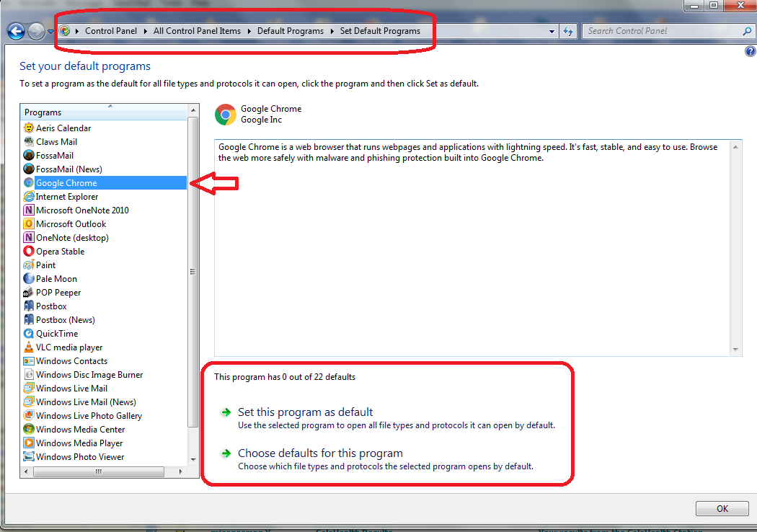Click in the Search Control Panel field

coord(663,31)
